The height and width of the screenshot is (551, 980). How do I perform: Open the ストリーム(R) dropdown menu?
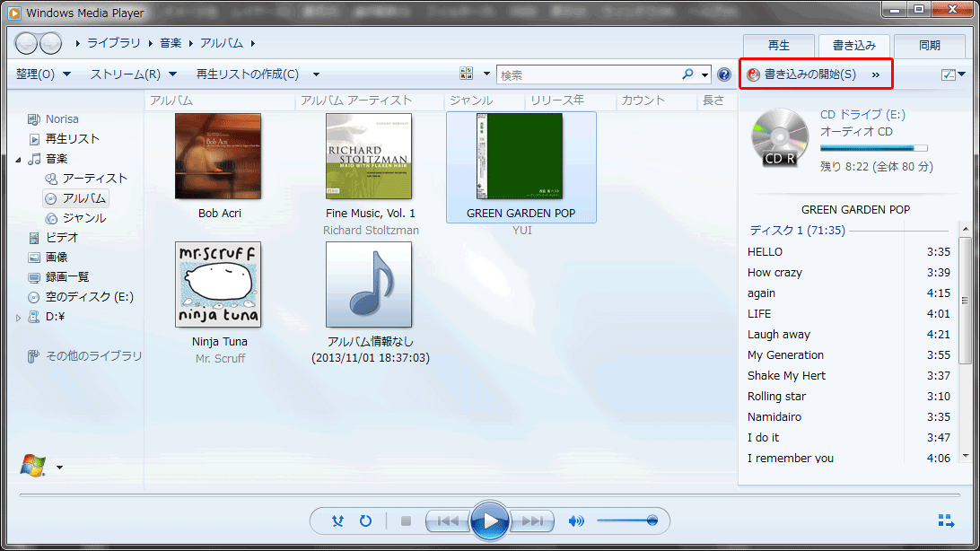[133, 74]
